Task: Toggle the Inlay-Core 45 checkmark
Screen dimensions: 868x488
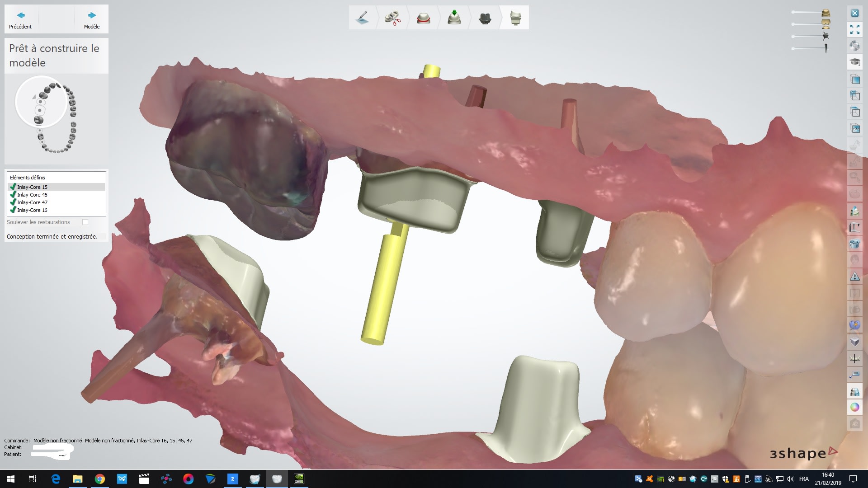Action: 13,195
